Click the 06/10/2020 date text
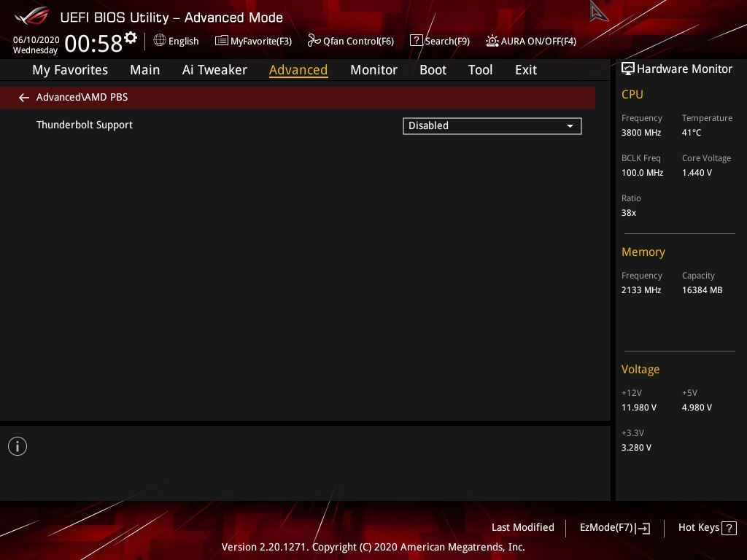Screen dimensions: 747x560 point(36,40)
